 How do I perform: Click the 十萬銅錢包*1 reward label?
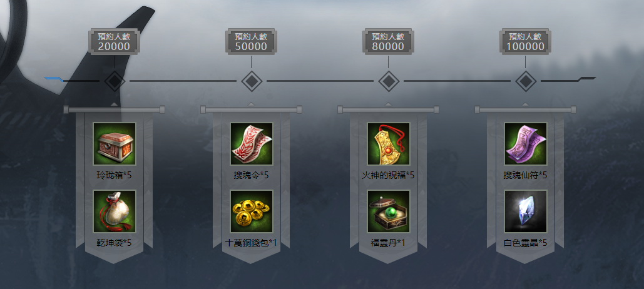(x=252, y=243)
